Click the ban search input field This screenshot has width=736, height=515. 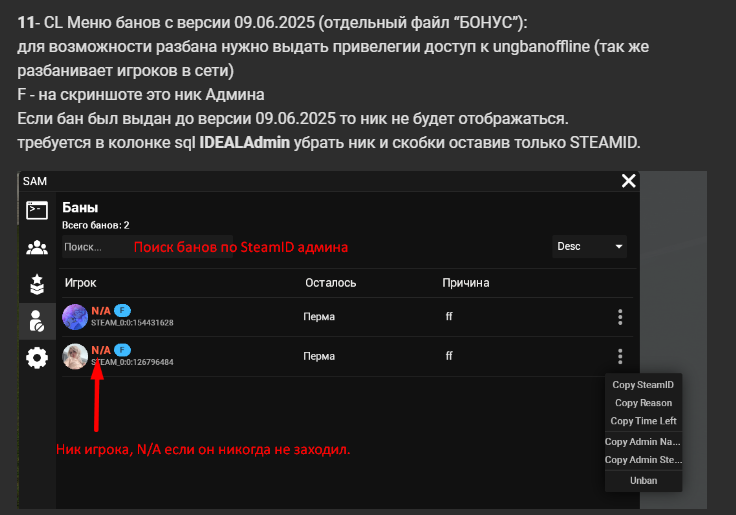(x=147, y=247)
